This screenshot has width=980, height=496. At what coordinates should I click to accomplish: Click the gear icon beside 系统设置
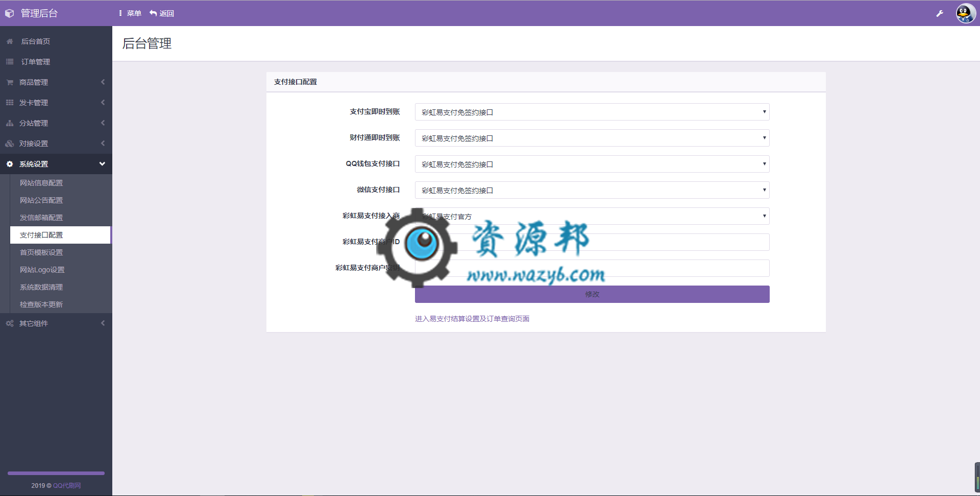click(10, 164)
